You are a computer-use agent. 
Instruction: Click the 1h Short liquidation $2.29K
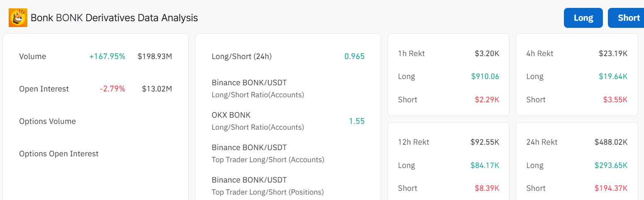pyautogui.click(x=487, y=100)
